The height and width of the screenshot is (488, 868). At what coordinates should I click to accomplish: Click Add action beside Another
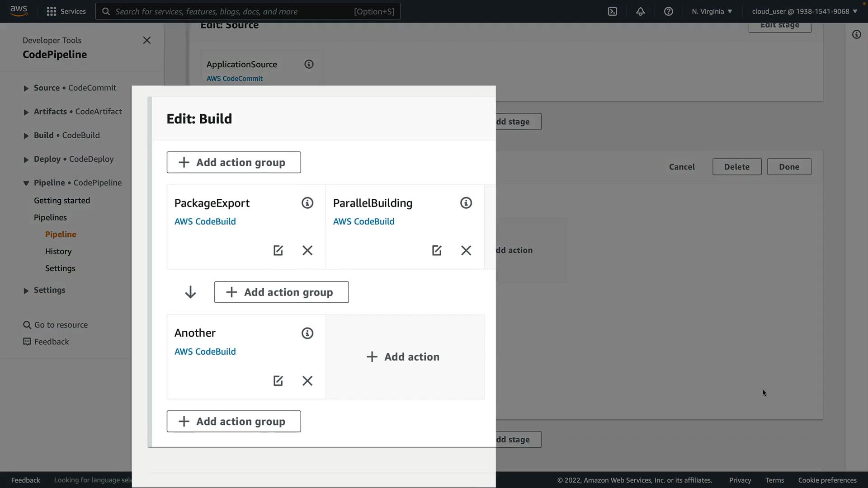coord(403,357)
